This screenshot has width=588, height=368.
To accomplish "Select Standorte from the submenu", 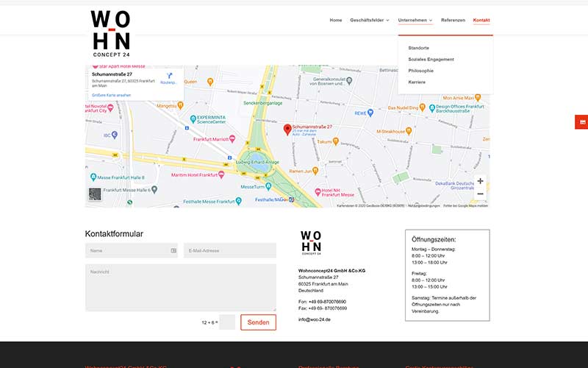I will click(x=418, y=48).
